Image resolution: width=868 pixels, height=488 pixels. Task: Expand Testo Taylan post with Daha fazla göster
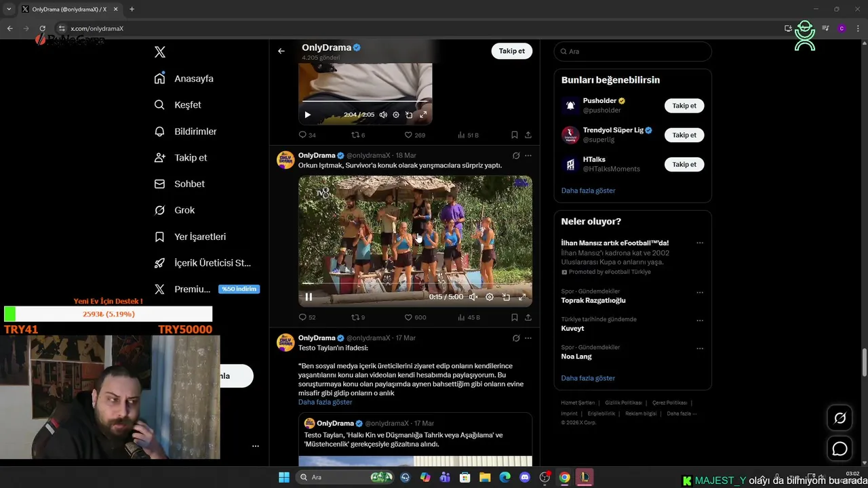325,402
